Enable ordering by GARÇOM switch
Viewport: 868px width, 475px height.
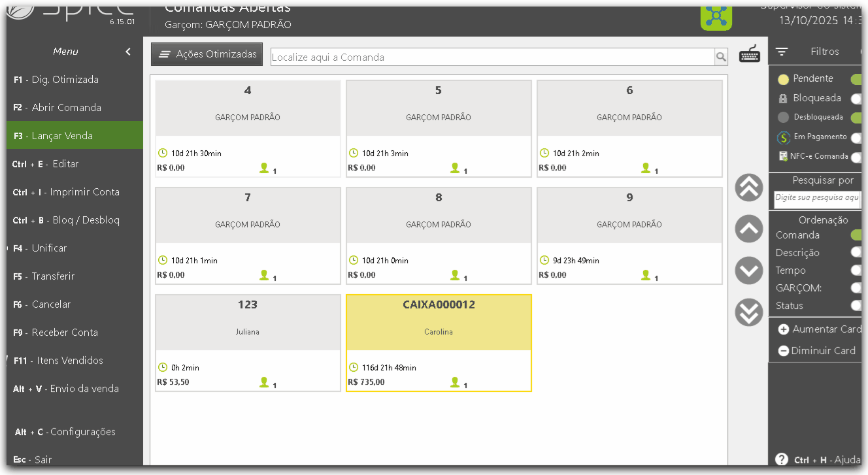pos(856,287)
